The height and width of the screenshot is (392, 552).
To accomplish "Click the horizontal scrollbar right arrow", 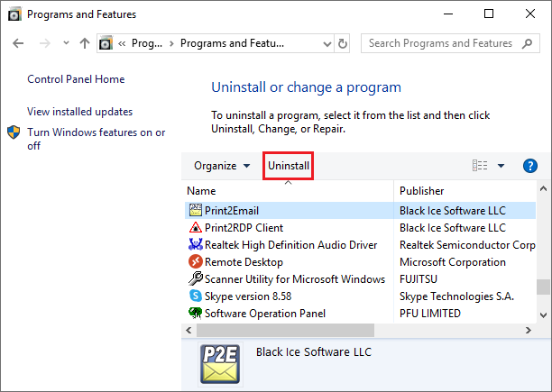I will [x=528, y=330].
